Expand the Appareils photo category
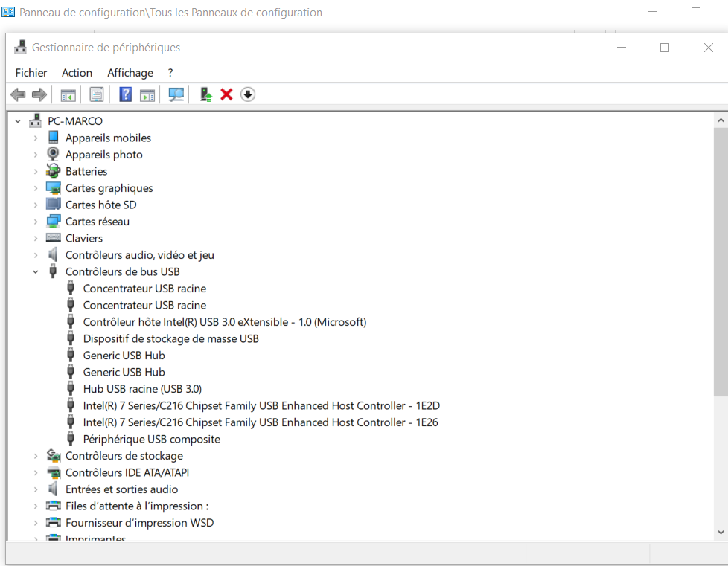This screenshot has height=566, width=728. coord(36,155)
